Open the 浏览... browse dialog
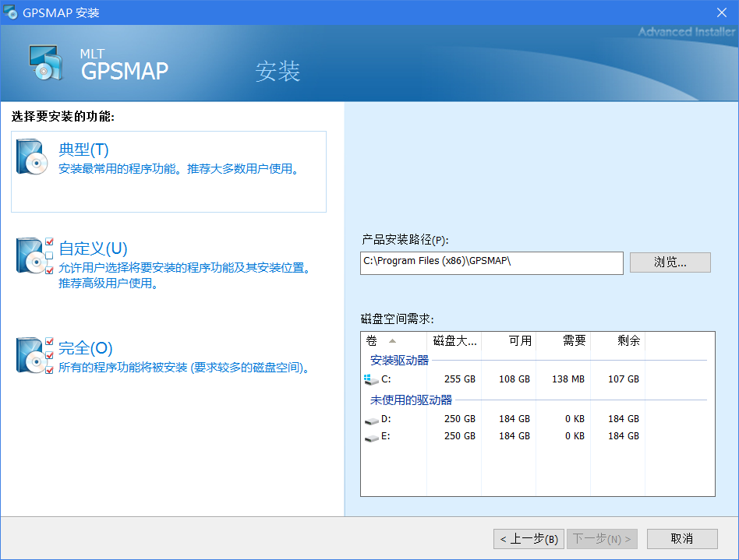Screen dimensions: 739x560 670,262
